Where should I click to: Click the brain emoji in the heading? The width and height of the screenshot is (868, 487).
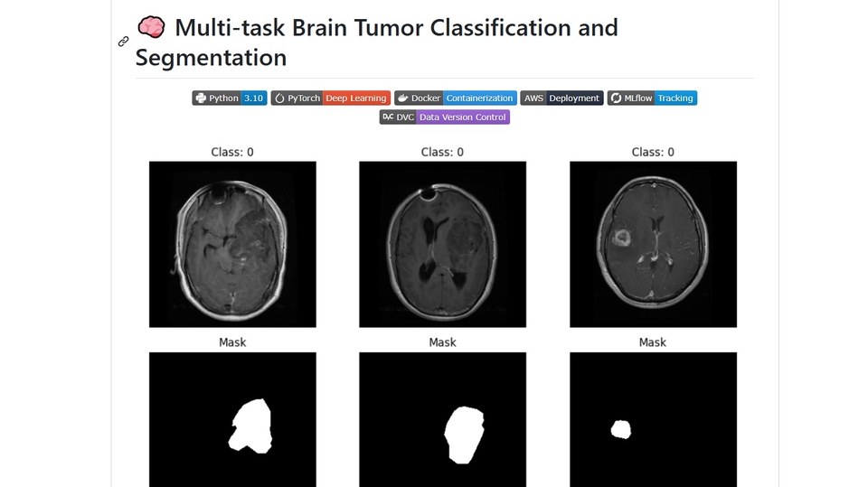point(151,28)
